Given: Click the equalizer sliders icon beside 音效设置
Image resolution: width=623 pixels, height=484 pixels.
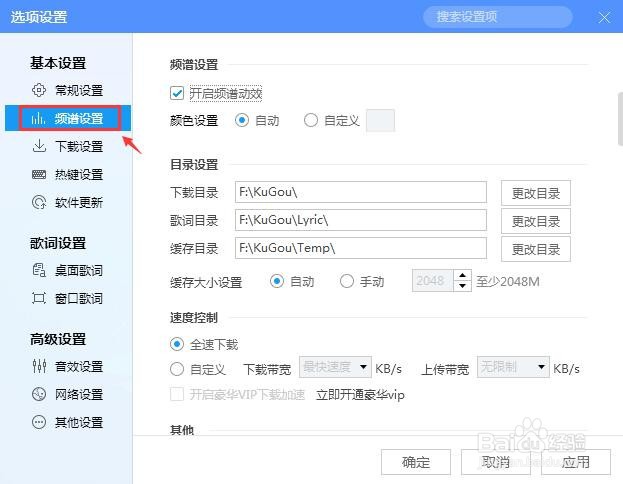Looking at the screenshot, I should click(39, 366).
